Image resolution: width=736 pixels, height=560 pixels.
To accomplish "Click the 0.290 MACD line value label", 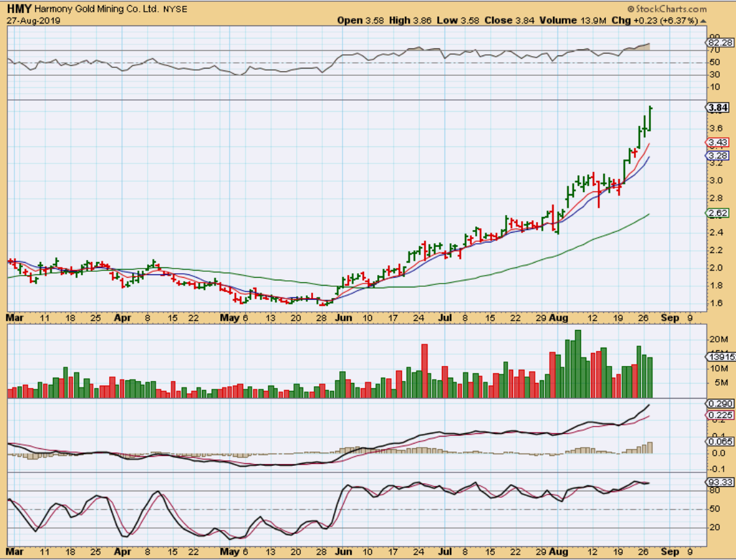I will [718, 404].
